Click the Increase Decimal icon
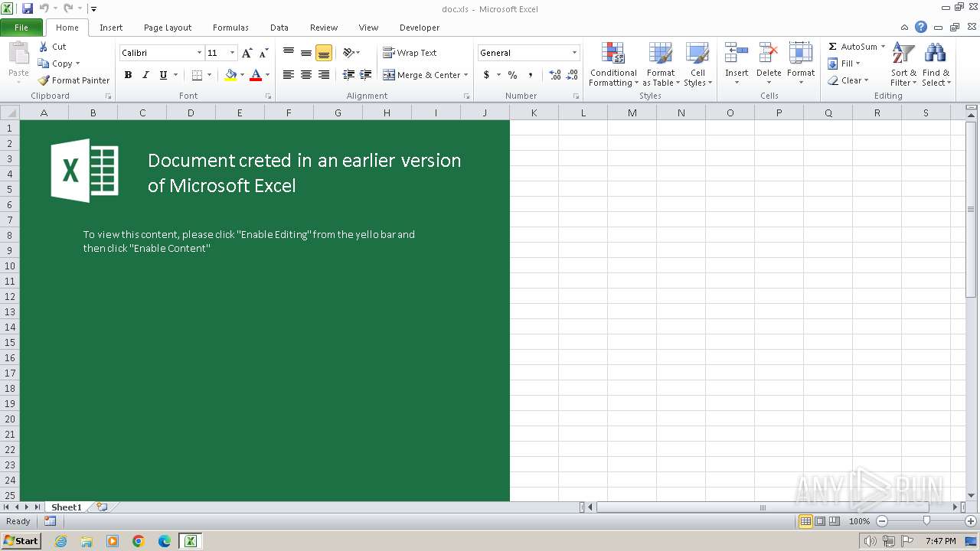The width and height of the screenshot is (980, 551). coord(554,75)
